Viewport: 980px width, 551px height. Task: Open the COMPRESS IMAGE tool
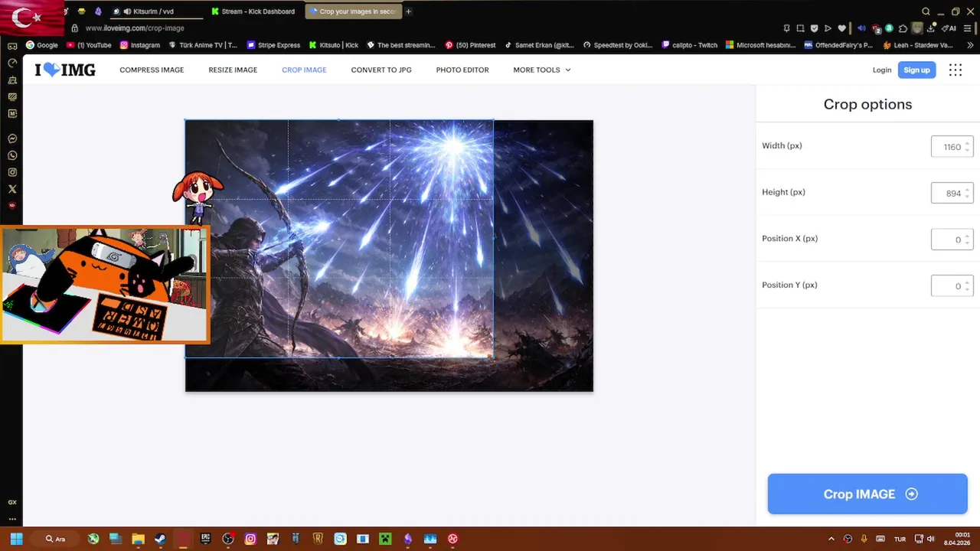[x=152, y=70]
